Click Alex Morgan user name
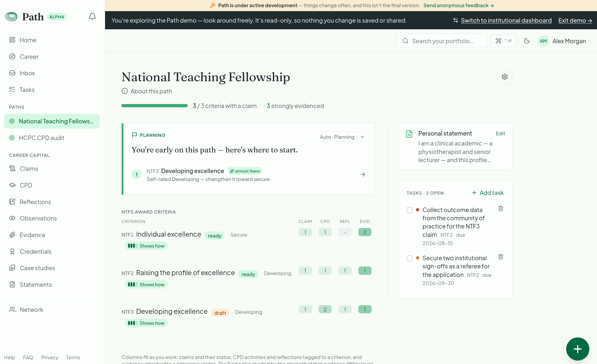 tap(569, 41)
